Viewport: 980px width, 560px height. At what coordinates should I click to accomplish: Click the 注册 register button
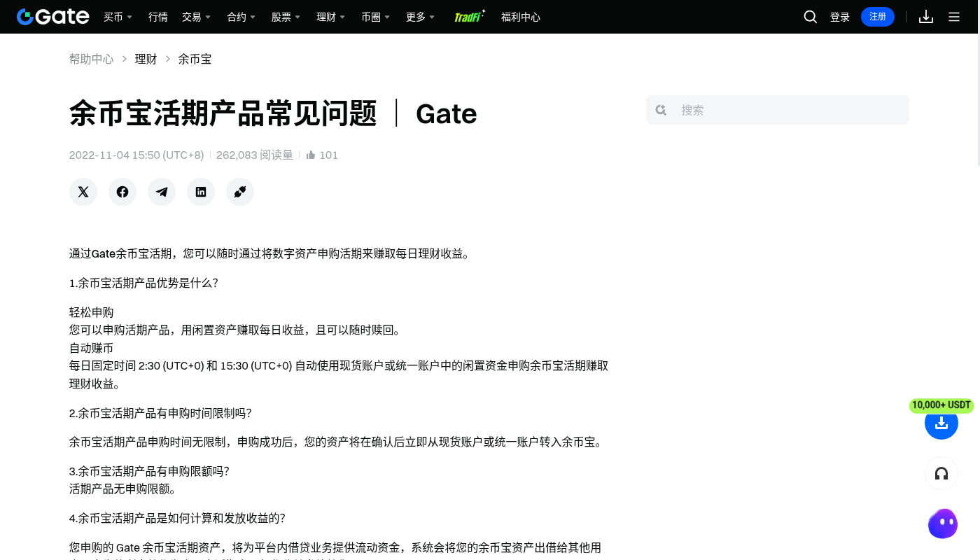coord(878,17)
